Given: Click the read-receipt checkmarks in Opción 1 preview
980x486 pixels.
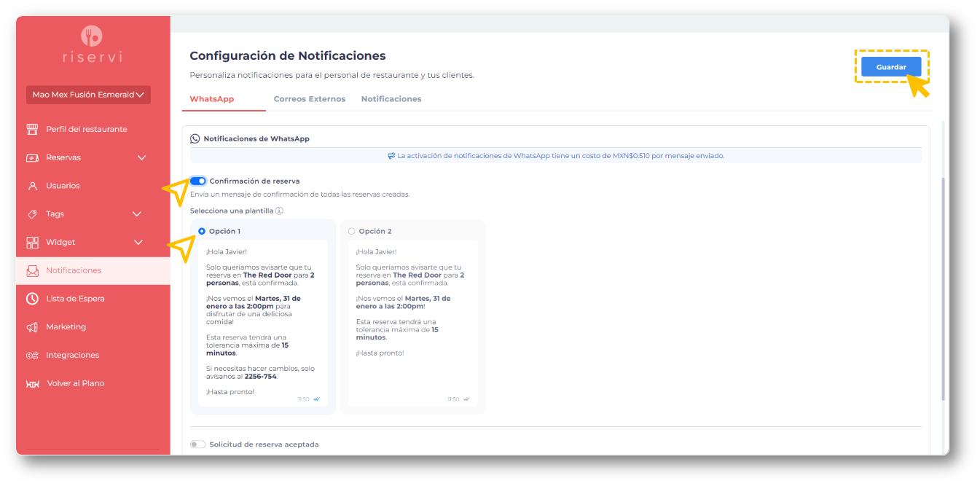Looking at the screenshot, I should tap(316, 399).
